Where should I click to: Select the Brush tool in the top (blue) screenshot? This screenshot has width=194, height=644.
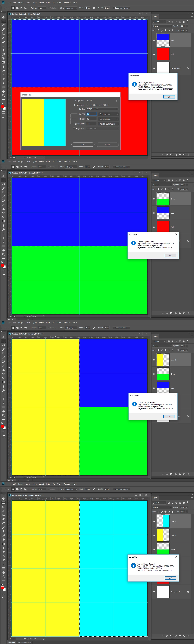pos(3,46)
